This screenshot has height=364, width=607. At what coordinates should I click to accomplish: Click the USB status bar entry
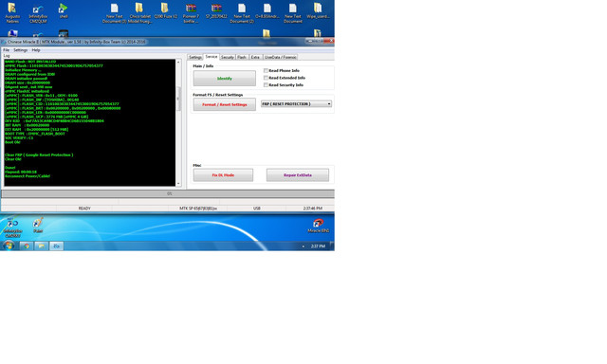click(257, 209)
